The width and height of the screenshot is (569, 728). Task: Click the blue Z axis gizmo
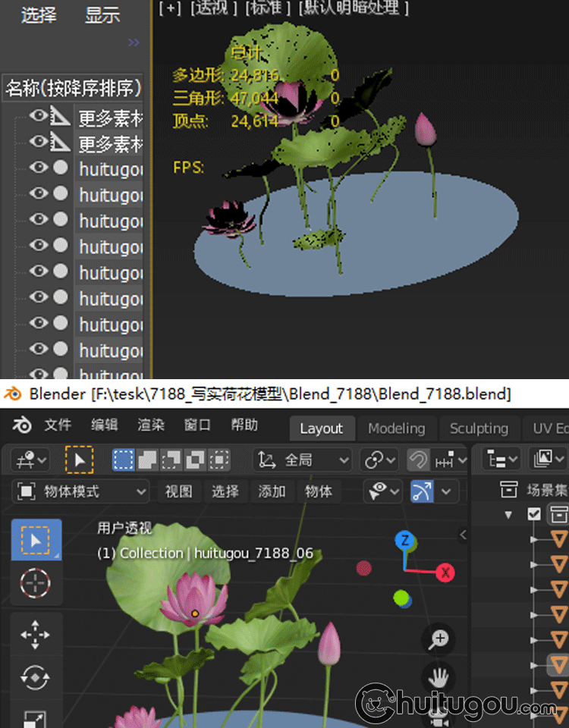pyautogui.click(x=404, y=541)
